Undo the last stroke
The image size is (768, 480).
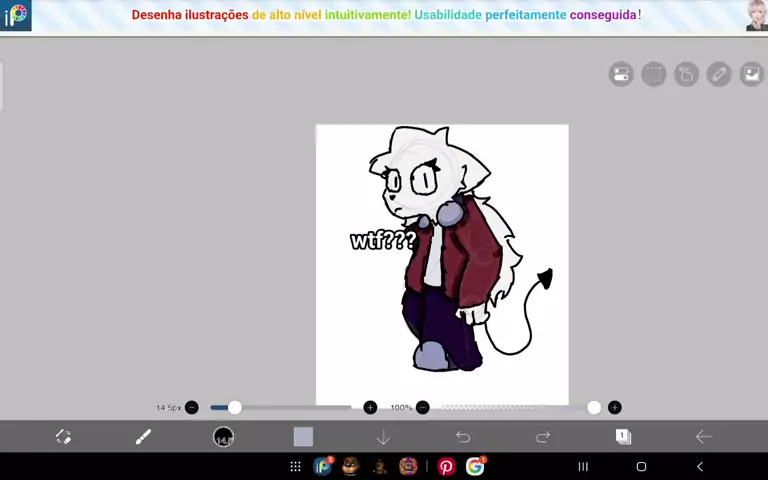tap(463, 436)
